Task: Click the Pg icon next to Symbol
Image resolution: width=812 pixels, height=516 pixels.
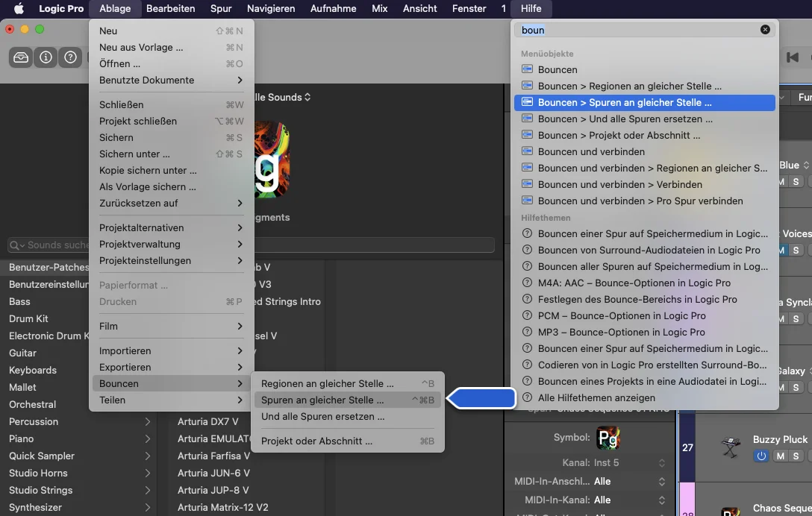Action: click(608, 437)
